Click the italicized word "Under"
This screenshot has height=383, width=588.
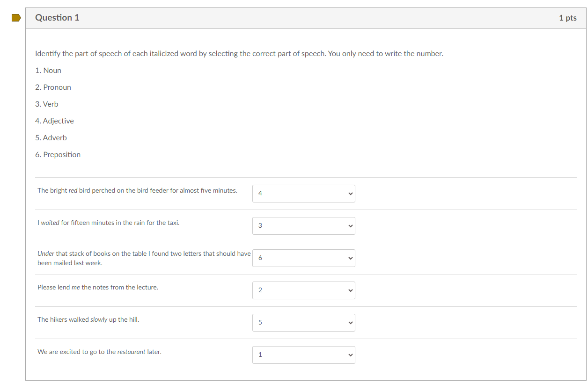46,254
